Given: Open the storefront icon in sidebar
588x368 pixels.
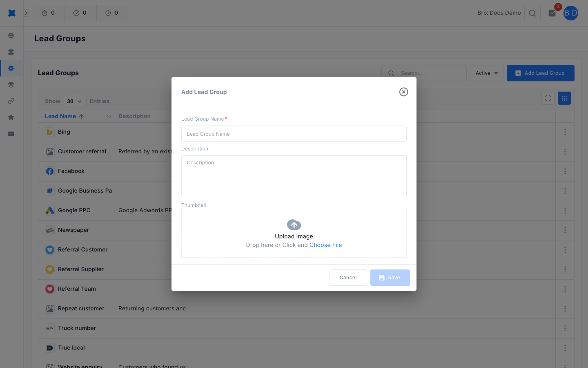Looking at the screenshot, I should pos(11,52).
